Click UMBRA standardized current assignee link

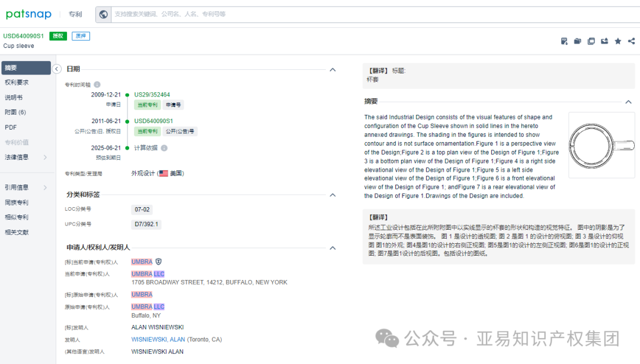[x=142, y=262]
